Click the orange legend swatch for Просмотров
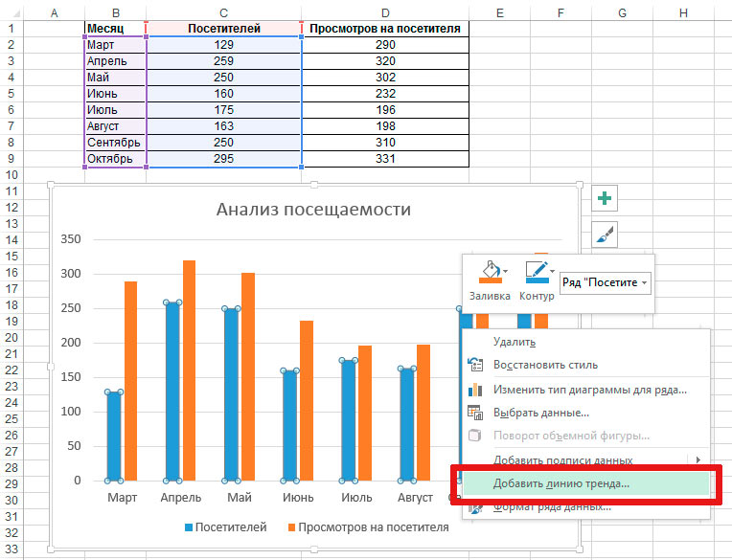Screen dimensions: 732x560 click(292, 527)
